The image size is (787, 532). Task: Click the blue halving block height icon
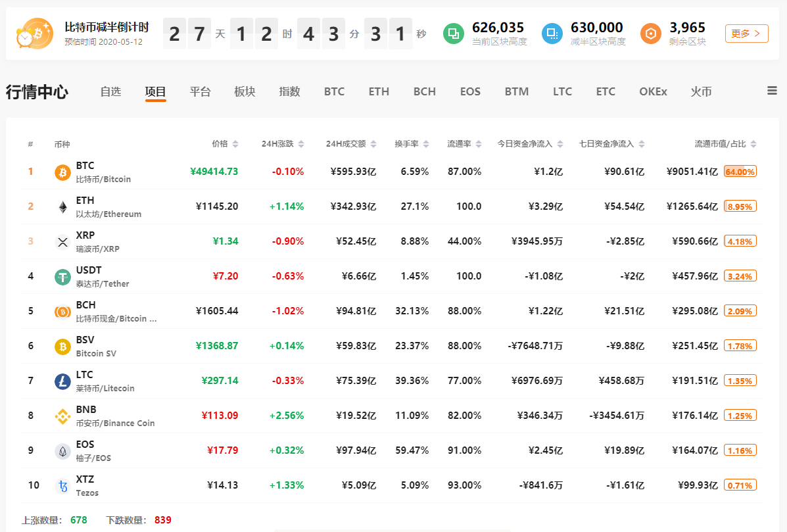(x=552, y=34)
